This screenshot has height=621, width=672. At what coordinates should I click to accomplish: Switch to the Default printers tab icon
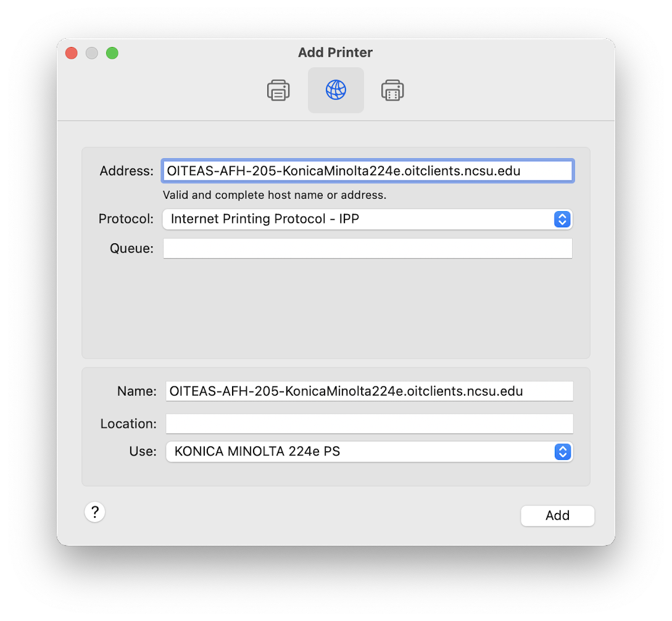tap(278, 91)
